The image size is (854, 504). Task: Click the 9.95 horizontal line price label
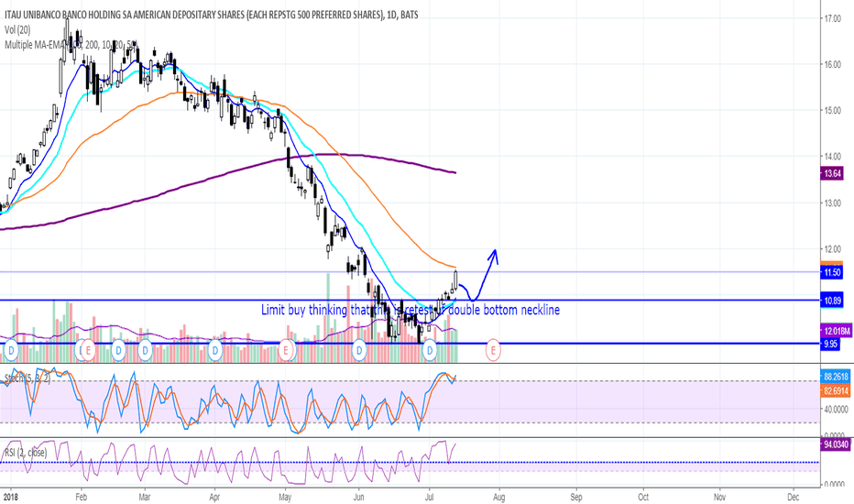click(830, 344)
